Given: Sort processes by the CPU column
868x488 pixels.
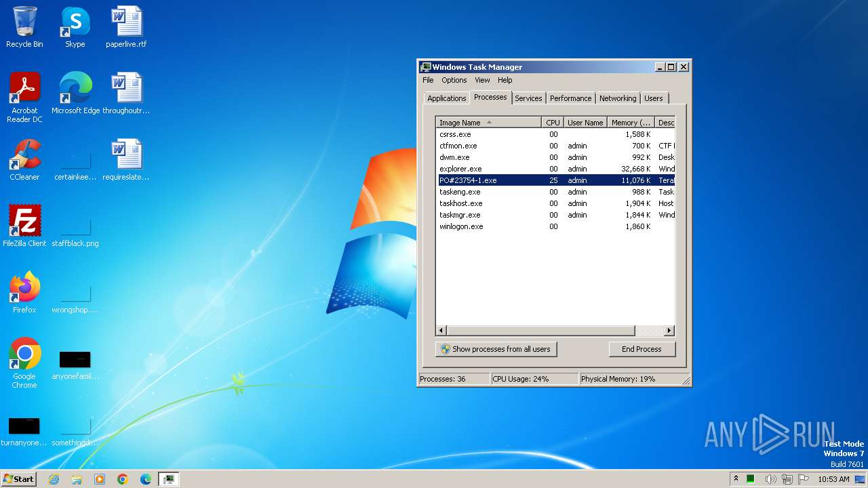Looking at the screenshot, I should click(553, 123).
